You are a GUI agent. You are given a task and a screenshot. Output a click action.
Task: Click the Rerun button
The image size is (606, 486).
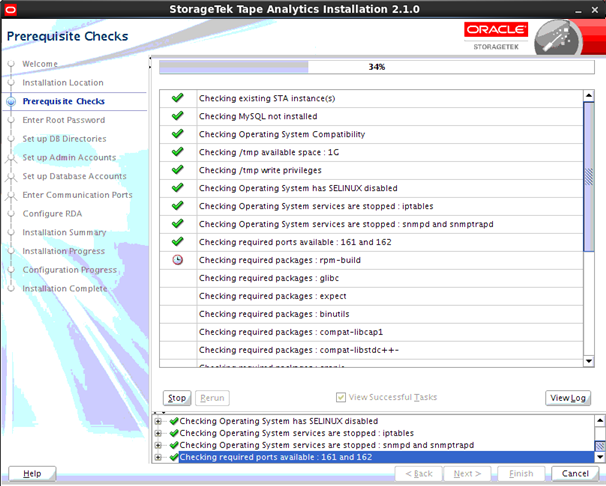click(212, 398)
